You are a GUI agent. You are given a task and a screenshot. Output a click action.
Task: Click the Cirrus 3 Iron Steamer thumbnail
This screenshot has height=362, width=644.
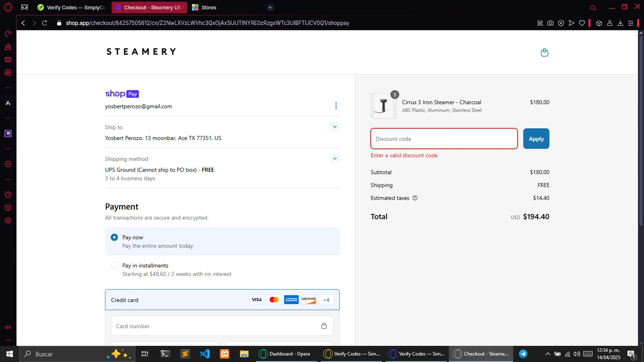[x=383, y=106]
